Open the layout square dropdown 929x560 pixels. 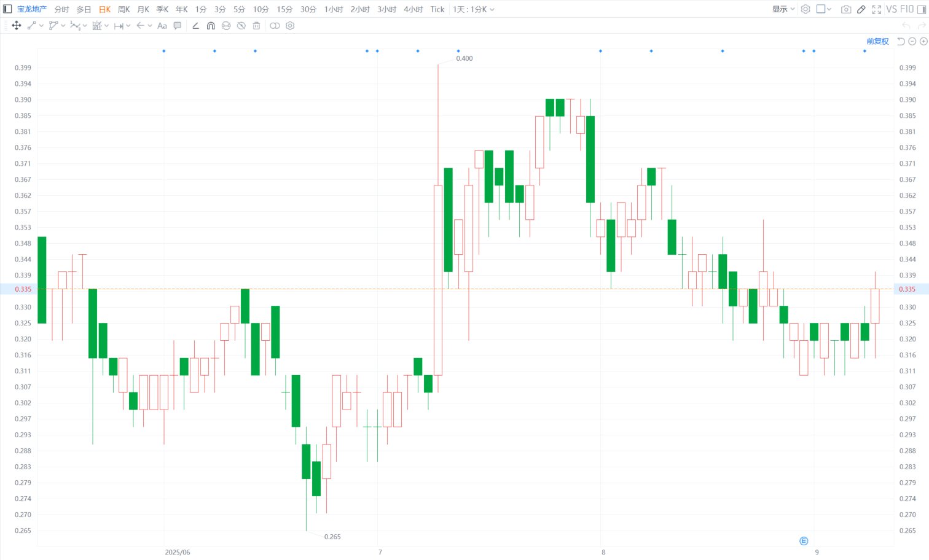tap(824, 9)
